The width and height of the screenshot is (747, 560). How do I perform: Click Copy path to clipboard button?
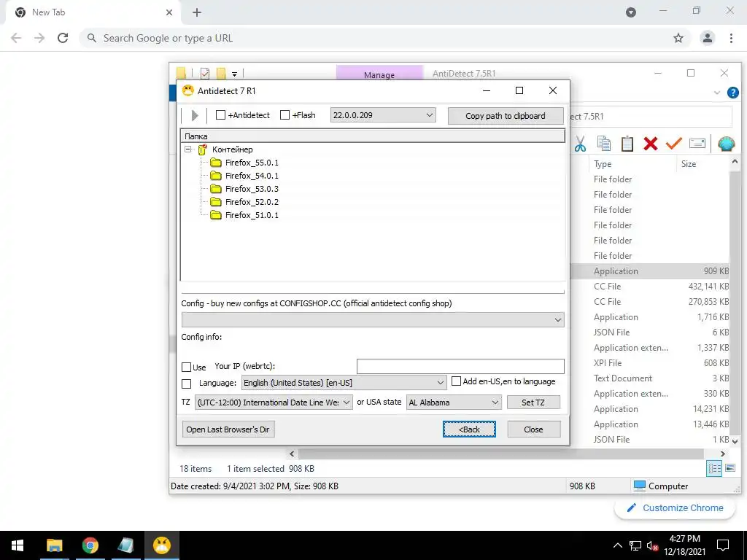pos(506,116)
